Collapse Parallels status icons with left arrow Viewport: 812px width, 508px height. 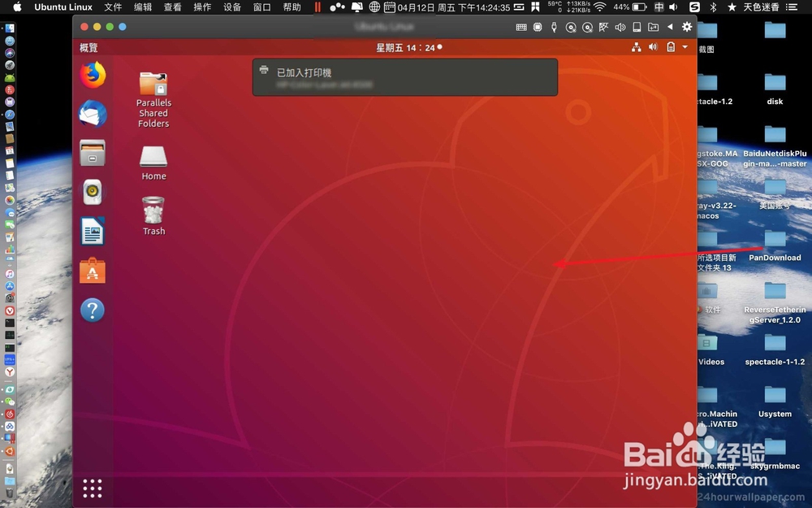670,27
